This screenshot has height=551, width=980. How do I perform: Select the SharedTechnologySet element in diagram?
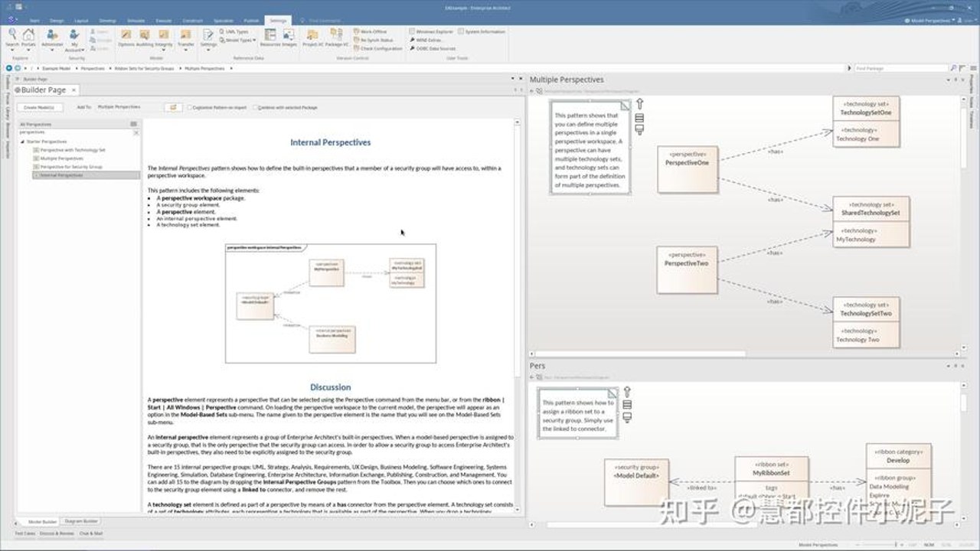(871, 222)
